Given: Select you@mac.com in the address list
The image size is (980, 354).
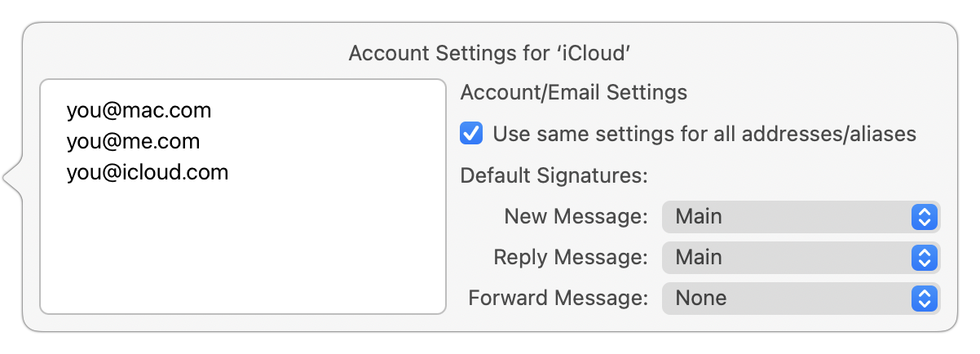Looking at the screenshot, I should point(139,110).
